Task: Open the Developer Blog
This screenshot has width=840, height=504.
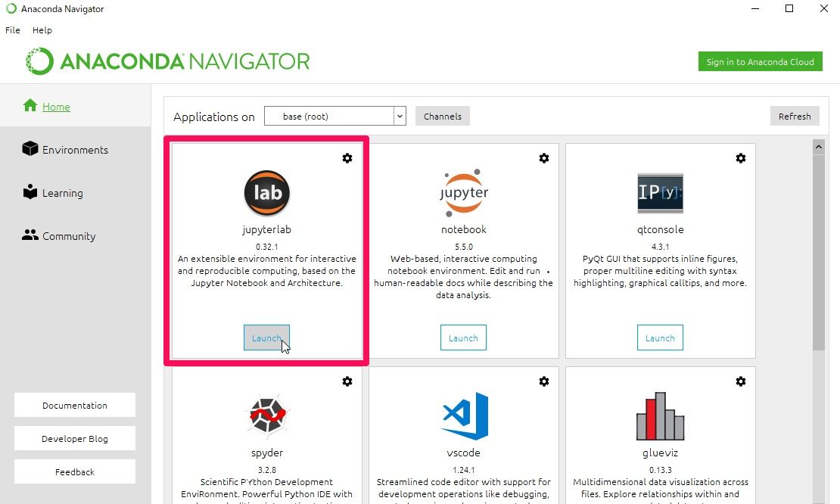Action: click(x=75, y=439)
